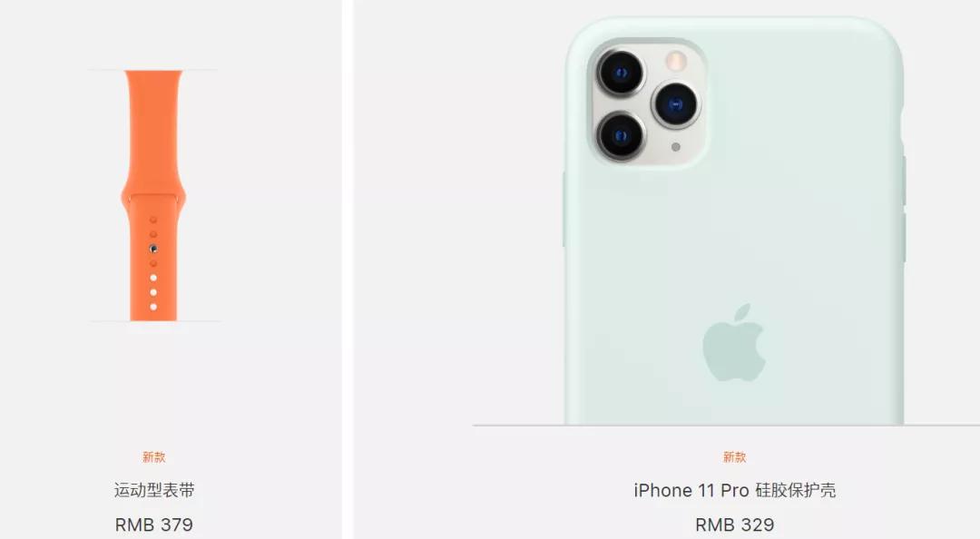This screenshot has width=980, height=539.
Task: Click the small microphone dot below lenses
Action: (676, 147)
